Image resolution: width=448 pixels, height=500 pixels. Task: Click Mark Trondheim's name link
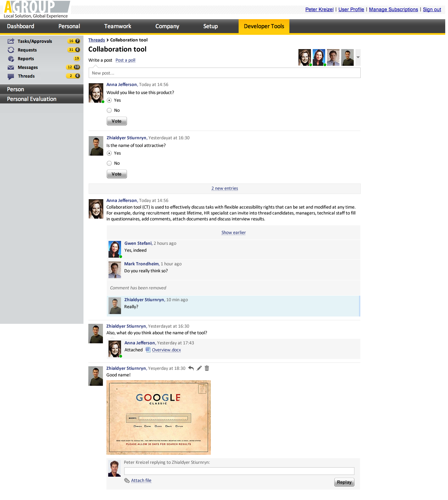tap(142, 264)
